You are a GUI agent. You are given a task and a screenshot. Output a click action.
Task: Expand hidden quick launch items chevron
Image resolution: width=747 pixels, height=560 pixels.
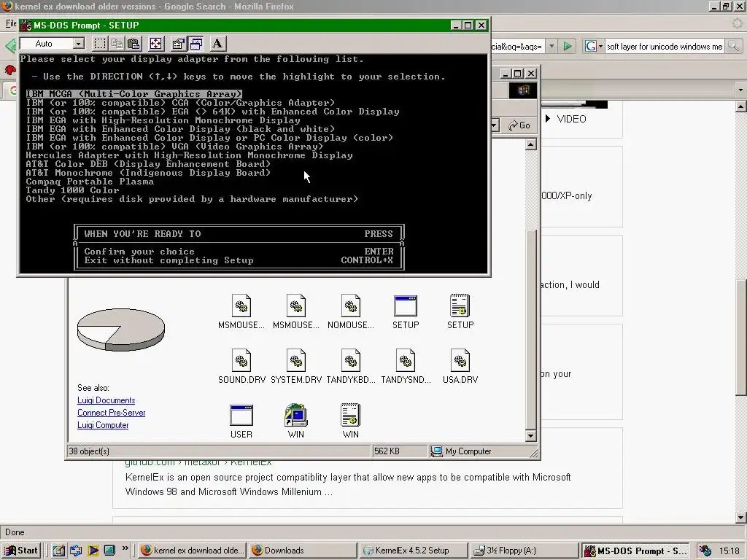(125, 548)
